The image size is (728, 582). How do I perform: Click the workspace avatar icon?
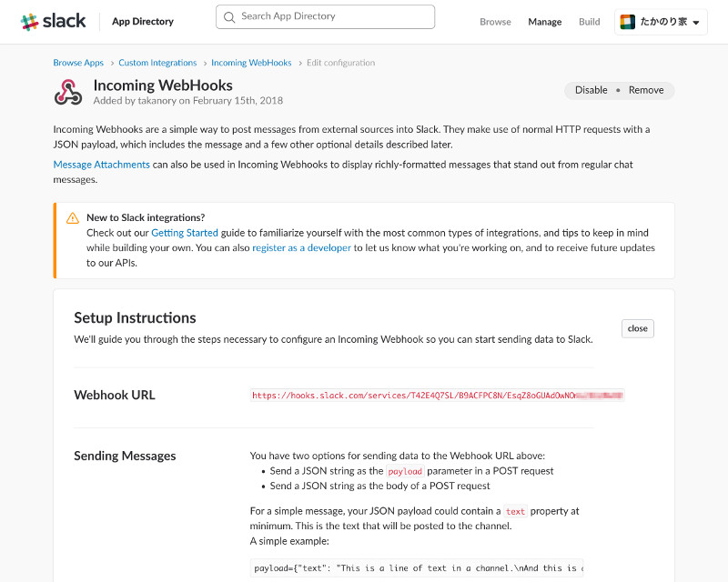tap(627, 22)
